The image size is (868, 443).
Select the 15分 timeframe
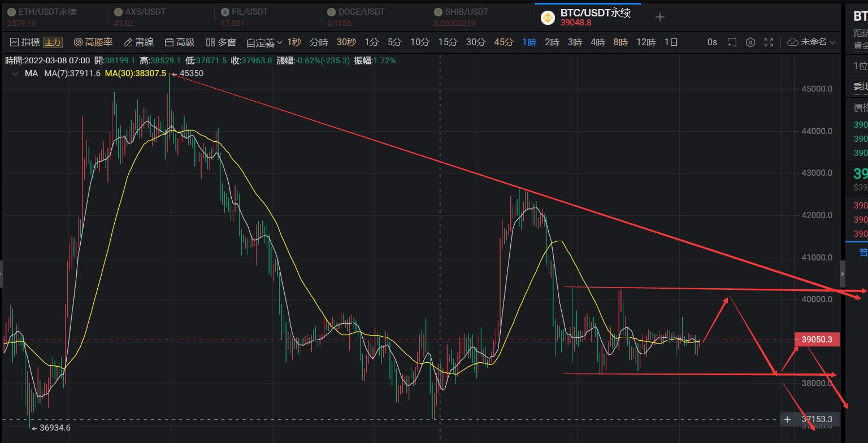[x=448, y=42]
